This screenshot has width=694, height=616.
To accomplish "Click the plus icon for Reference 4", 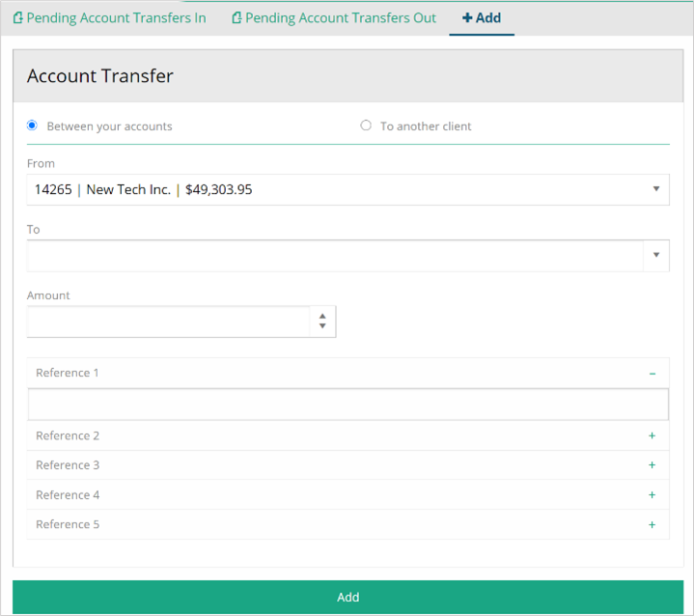I will point(652,495).
